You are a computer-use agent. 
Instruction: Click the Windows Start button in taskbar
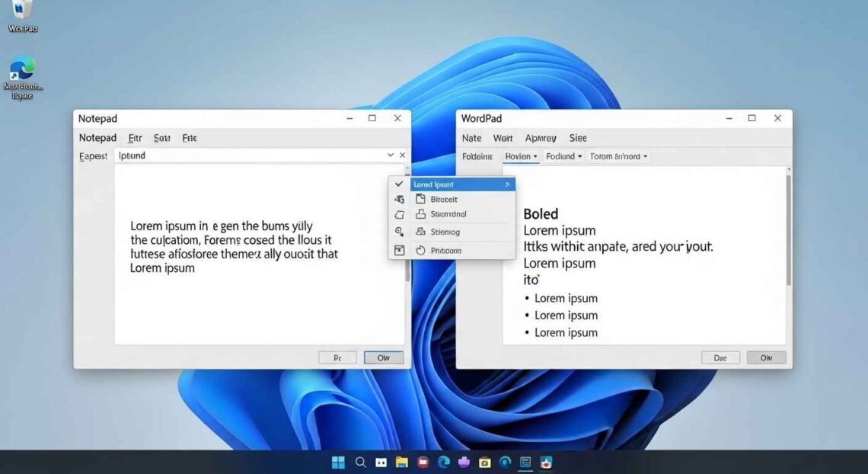coord(338,462)
